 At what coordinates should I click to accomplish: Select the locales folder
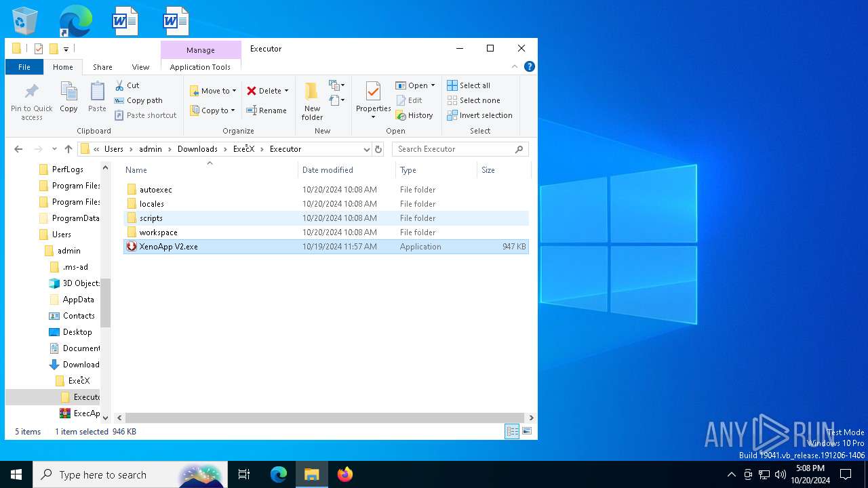[x=152, y=204]
